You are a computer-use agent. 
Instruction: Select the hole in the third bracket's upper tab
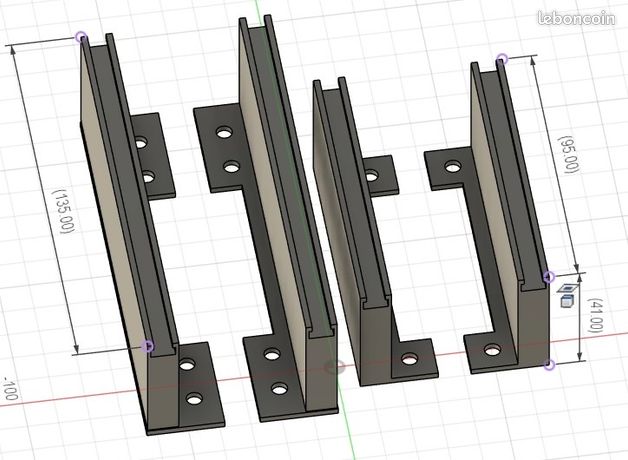point(371,176)
